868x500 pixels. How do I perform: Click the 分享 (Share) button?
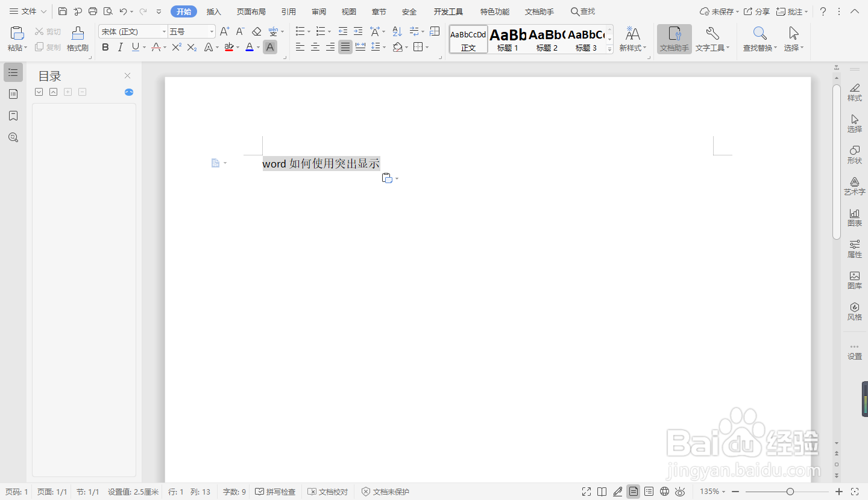(757, 11)
